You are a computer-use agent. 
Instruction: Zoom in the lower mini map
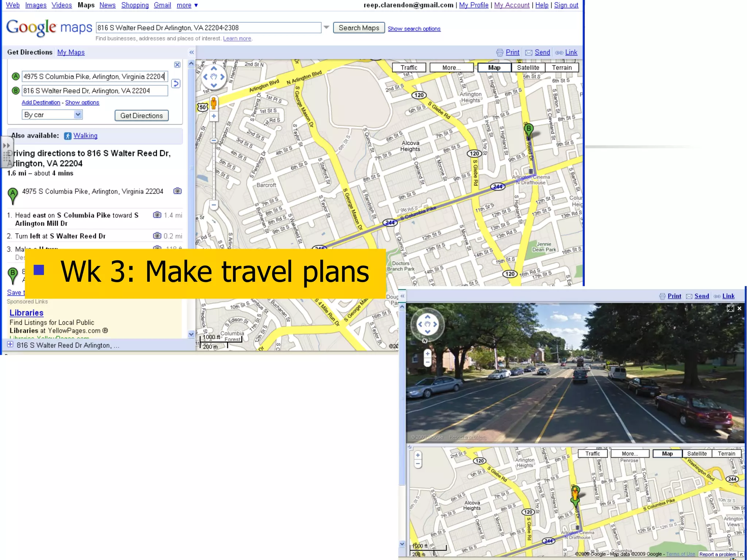418,455
